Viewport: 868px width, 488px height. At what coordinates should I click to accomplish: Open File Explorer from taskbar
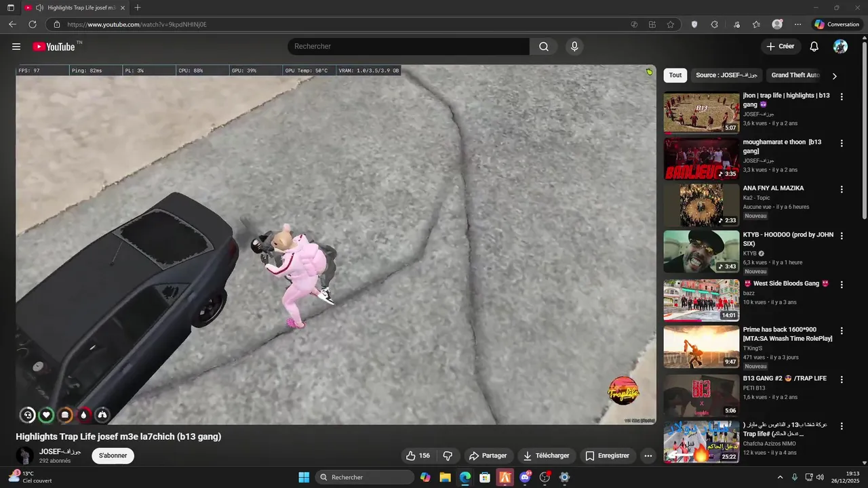pos(445,477)
